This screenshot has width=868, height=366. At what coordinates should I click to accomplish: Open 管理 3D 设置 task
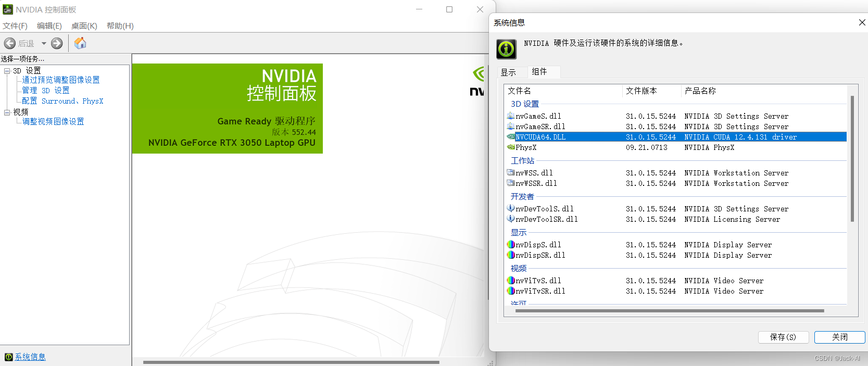click(46, 90)
